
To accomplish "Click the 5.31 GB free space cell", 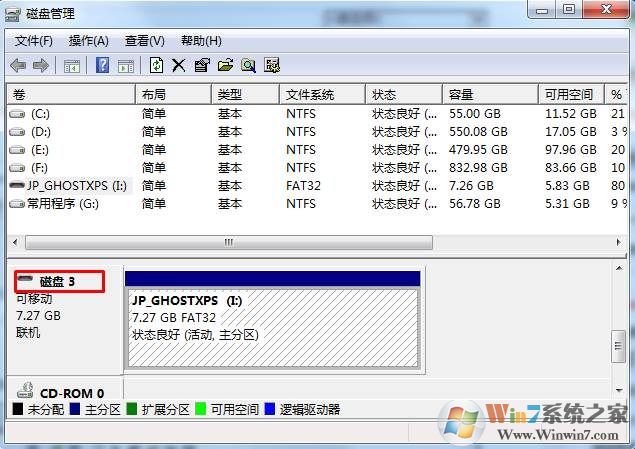I will 567,204.
